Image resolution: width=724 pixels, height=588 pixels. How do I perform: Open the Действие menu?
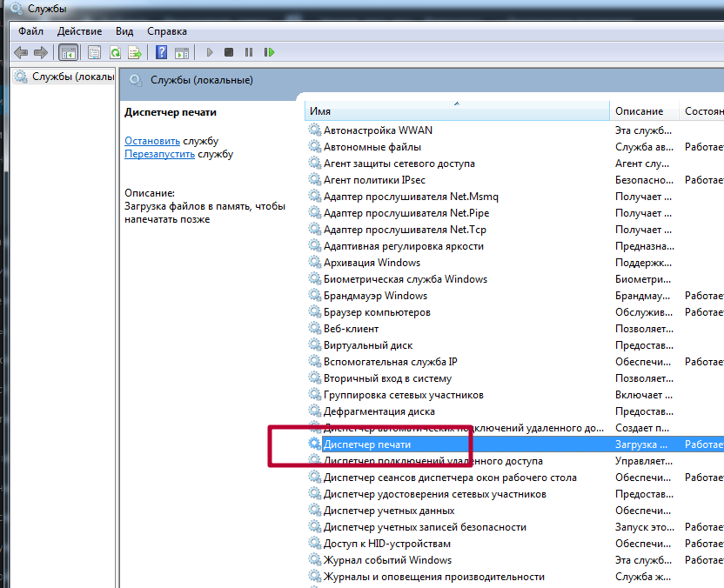pos(79,31)
